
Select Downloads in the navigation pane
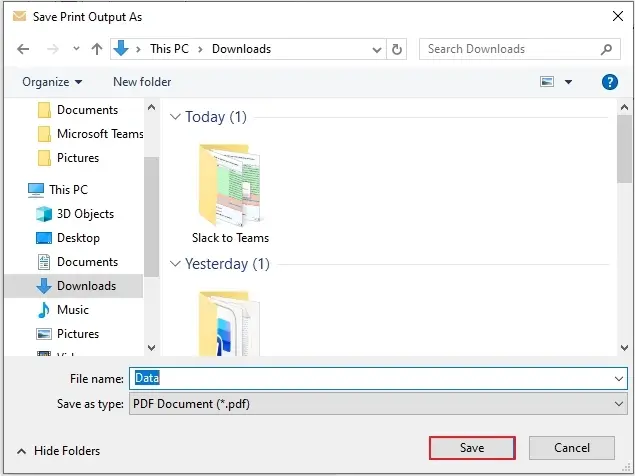(x=74, y=286)
